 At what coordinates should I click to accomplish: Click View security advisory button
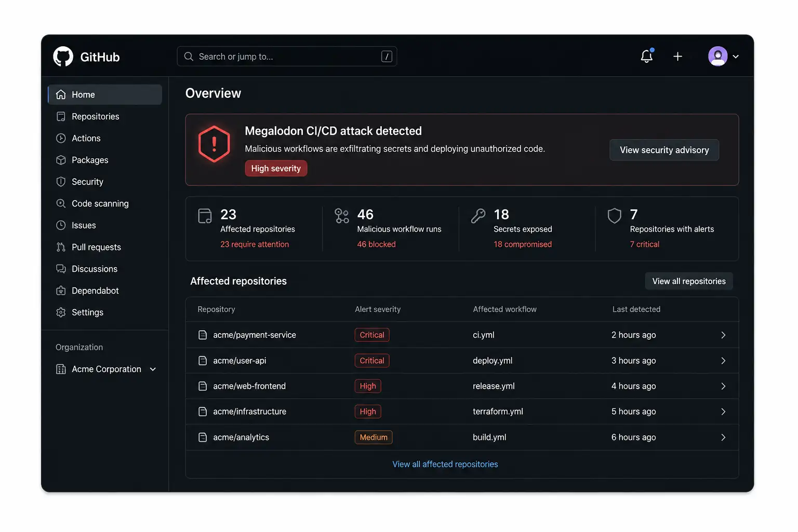pos(664,150)
